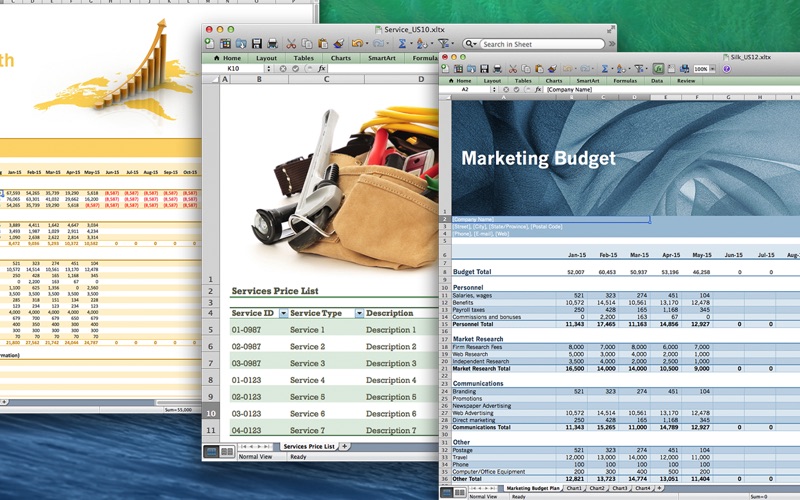The image size is (800, 500).
Task: Open the Review tab in Silk_US12 ribbon
Action: point(686,81)
